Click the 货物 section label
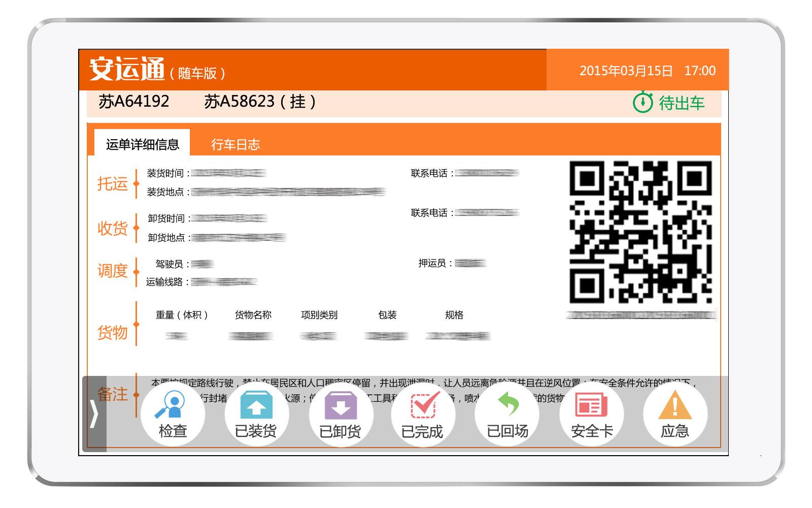 (x=112, y=332)
